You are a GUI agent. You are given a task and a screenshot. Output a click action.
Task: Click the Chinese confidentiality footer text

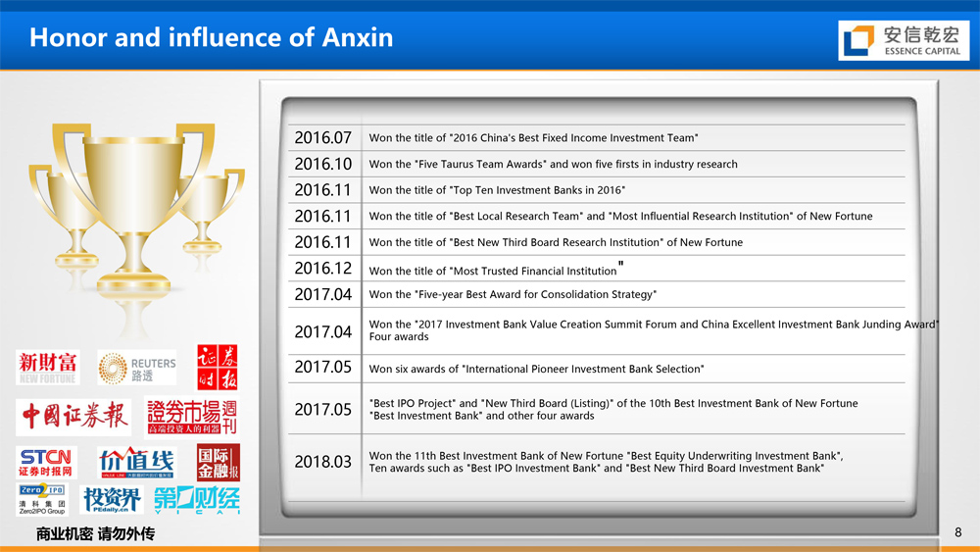coord(95,534)
